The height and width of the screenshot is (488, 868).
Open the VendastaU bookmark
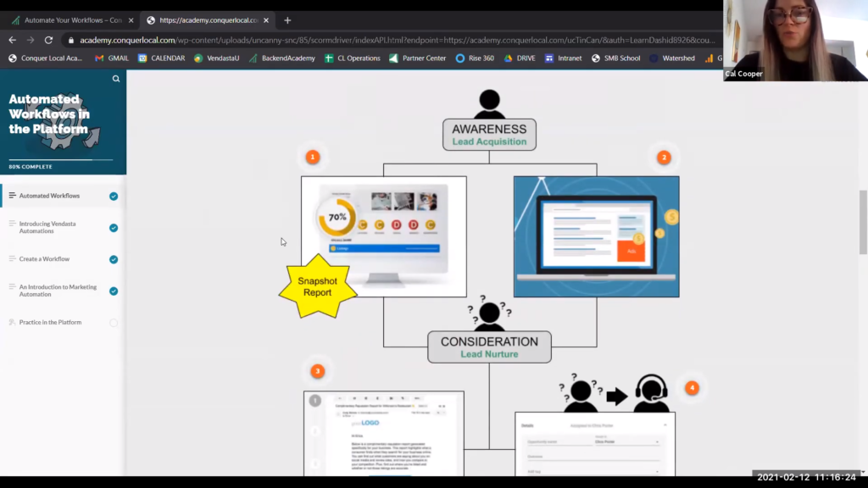point(216,58)
